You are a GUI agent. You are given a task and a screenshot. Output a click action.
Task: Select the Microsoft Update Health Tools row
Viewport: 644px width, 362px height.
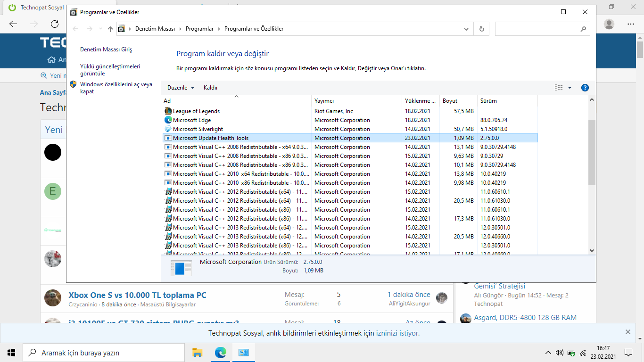coord(350,138)
